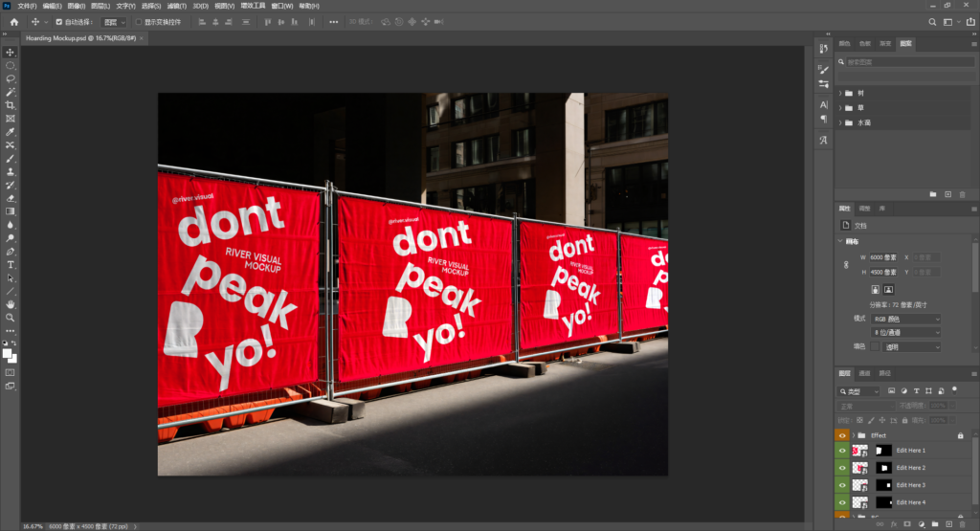Hide the Edit Here 3 layer

point(842,485)
